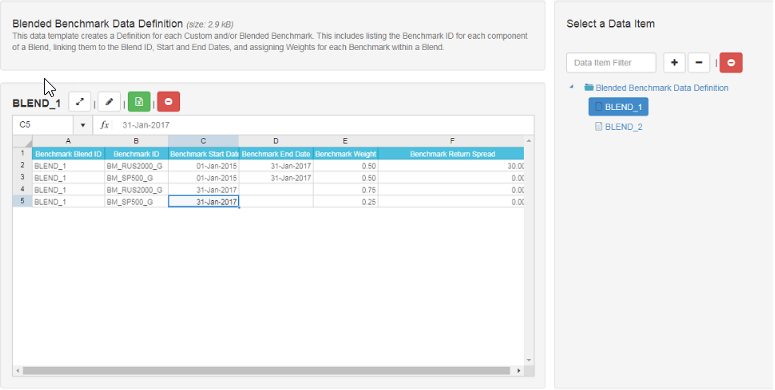This screenshot has width=775, height=390.
Task: Click the red delete button in Select a Data Item
Action: point(731,63)
